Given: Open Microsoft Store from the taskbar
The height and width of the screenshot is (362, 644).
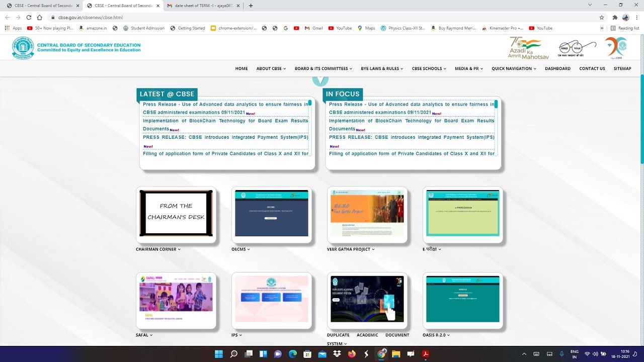Looking at the screenshot, I should point(307,354).
